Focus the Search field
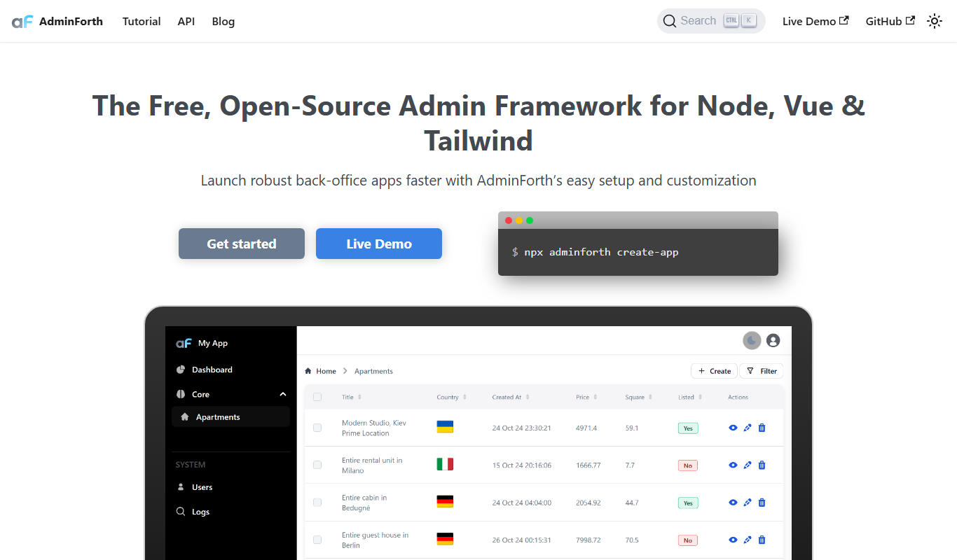 tap(711, 21)
